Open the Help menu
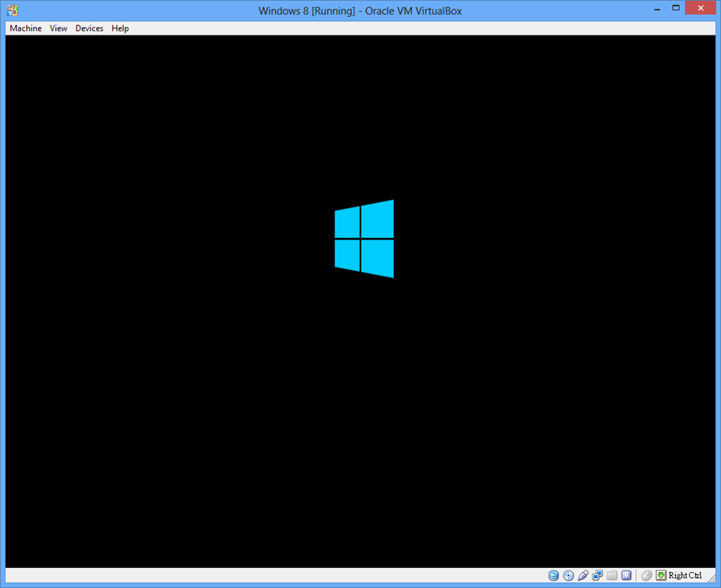Image resolution: width=721 pixels, height=588 pixels. tap(120, 28)
